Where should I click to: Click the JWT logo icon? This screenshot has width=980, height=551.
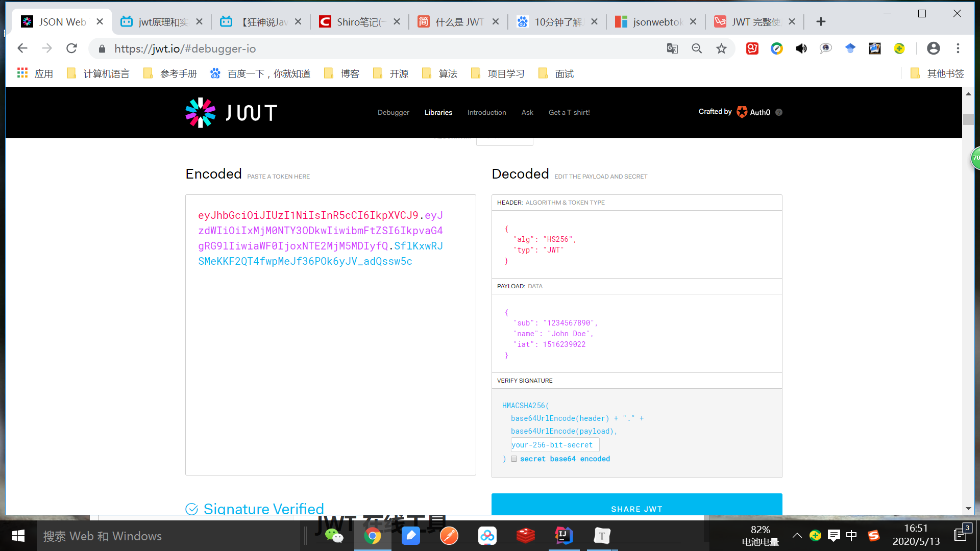(200, 113)
